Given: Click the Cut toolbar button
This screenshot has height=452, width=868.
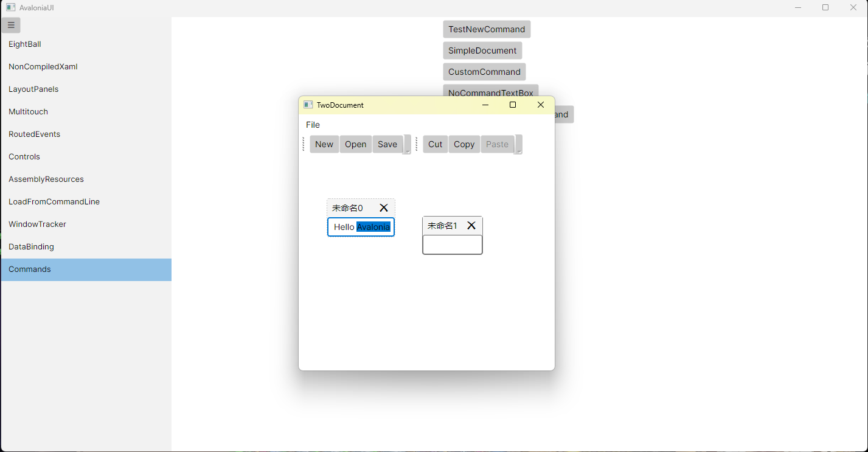Looking at the screenshot, I should click(436, 144).
